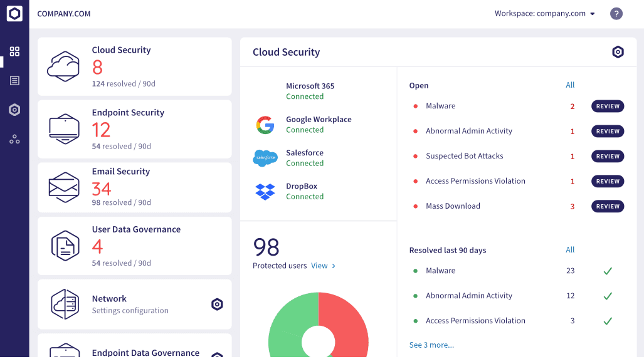Viewport: 644px width, 359px height.
Task: Click the DropBox logo
Action: pyautogui.click(x=265, y=192)
